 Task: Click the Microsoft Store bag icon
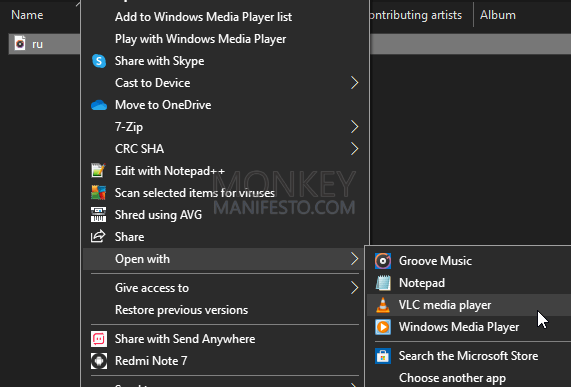point(383,356)
